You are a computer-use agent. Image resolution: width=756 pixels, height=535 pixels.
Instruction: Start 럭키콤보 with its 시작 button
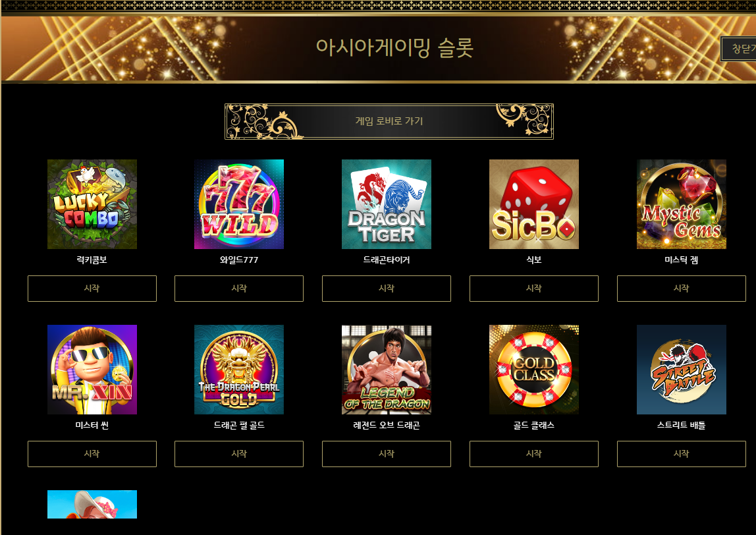coord(92,289)
